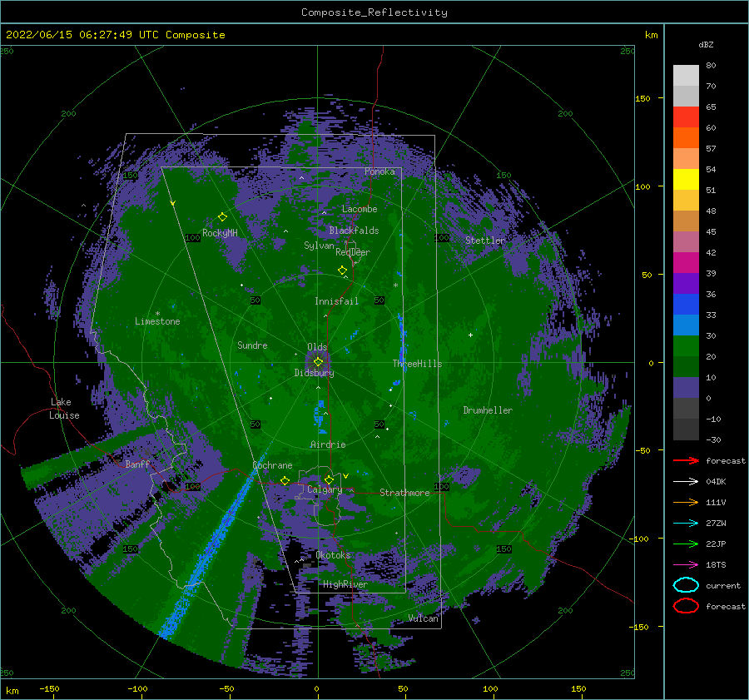Click the white 04DK arrow legend icon
The height and width of the screenshot is (700, 749).
point(686,482)
